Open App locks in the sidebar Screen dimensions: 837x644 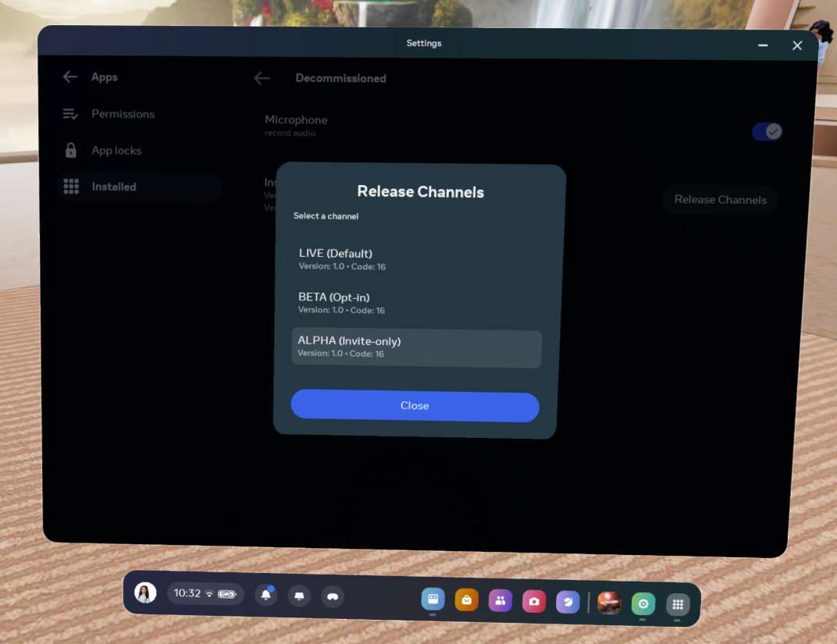click(x=116, y=151)
